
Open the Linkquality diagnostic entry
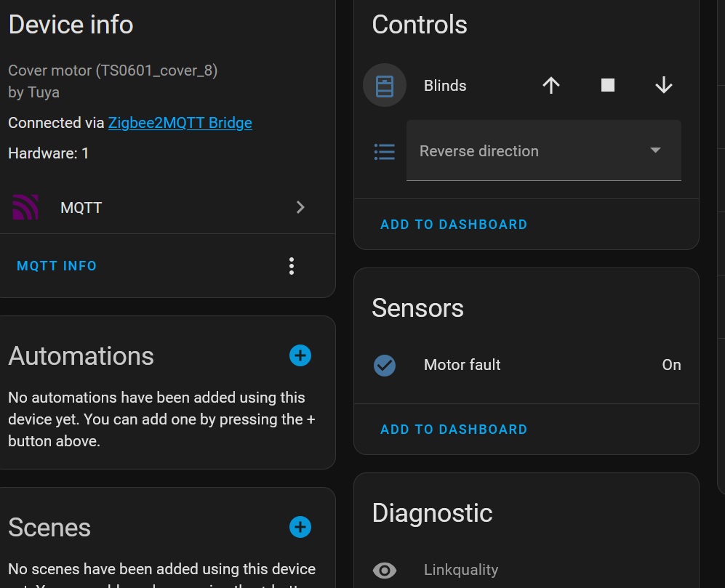point(526,570)
